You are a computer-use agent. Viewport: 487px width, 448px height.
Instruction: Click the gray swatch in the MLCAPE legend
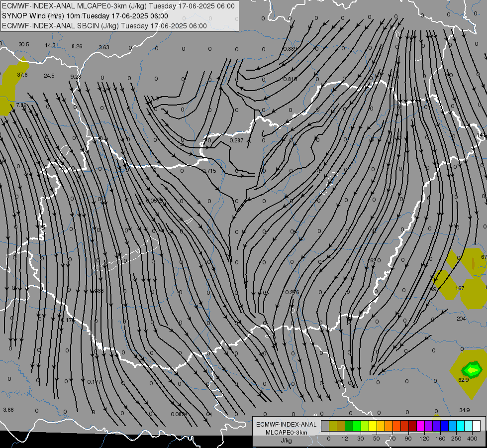(325, 426)
